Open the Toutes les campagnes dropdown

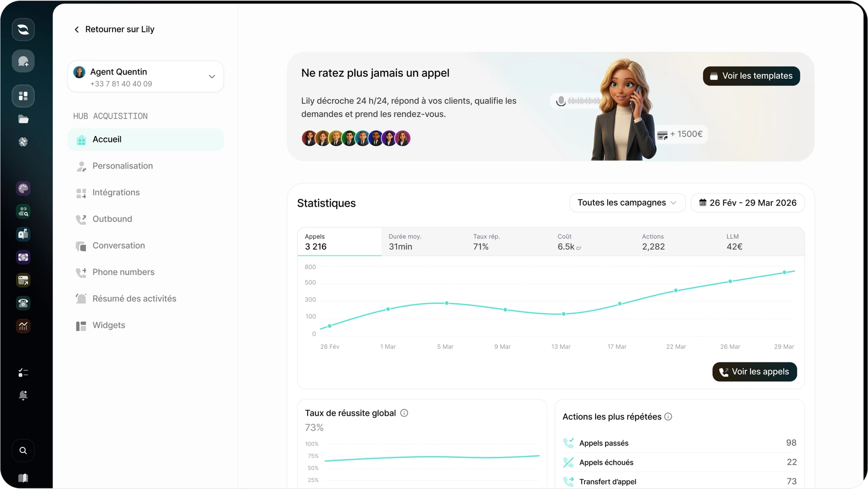pyautogui.click(x=627, y=203)
